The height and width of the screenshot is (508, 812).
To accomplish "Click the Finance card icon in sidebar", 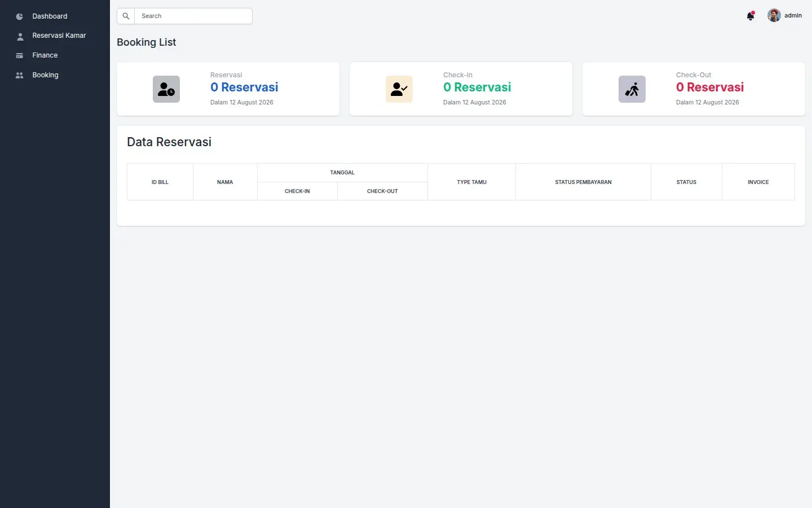I will [x=20, y=55].
